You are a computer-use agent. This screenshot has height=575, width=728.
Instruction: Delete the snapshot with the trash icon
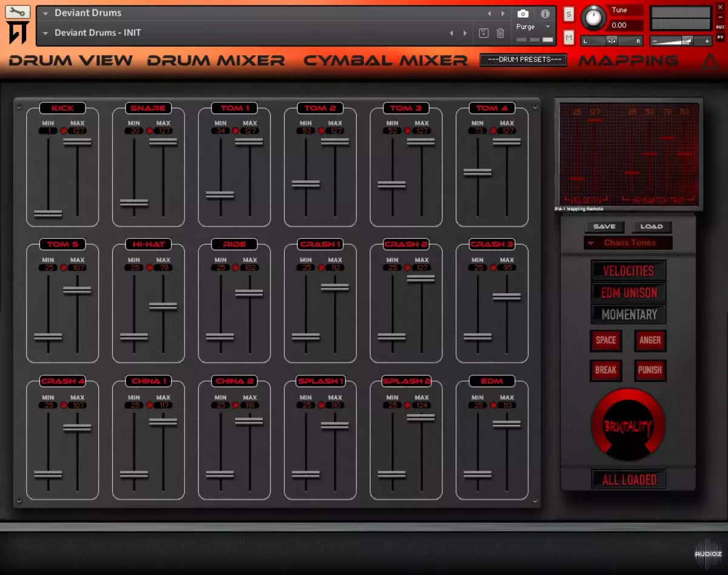coord(500,33)
